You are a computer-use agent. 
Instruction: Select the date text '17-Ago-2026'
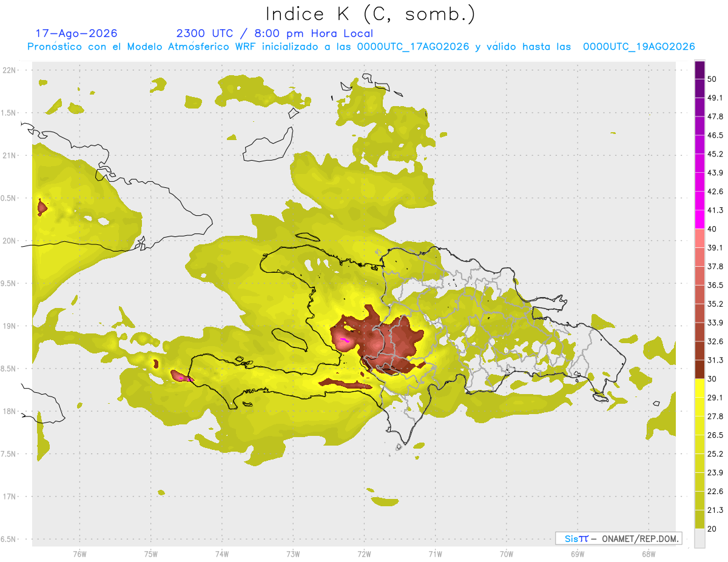[x=76, y=33]
